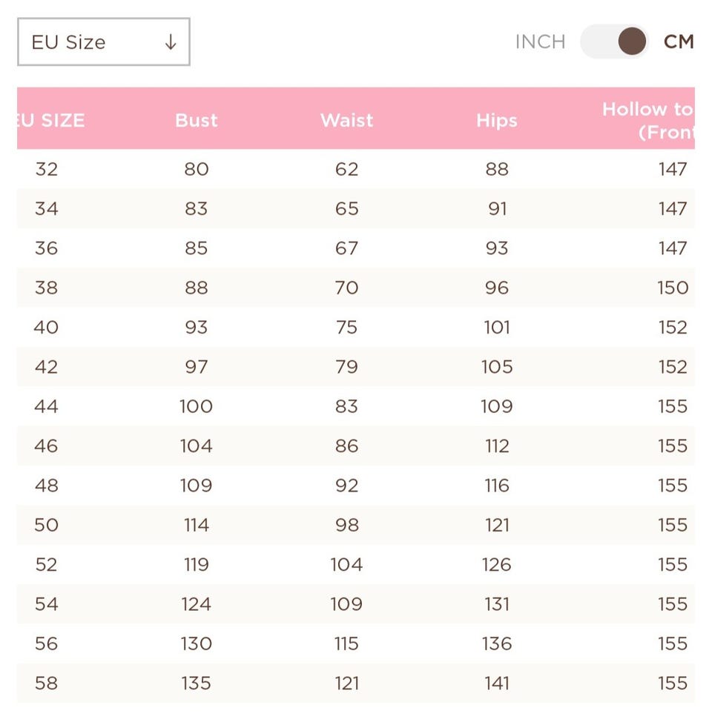Click hips value 136 for size 56
712x728 pixels.
496,643
